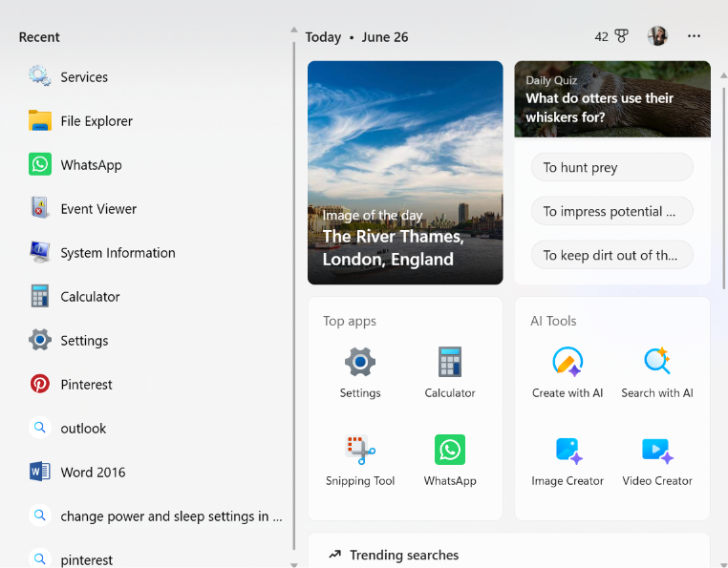
Task: Click the Create with AI label
Action: (567, 393)
